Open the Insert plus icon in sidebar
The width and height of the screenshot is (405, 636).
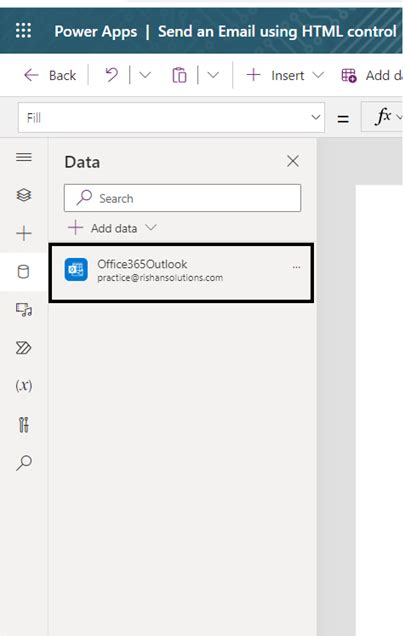(24, 233)
